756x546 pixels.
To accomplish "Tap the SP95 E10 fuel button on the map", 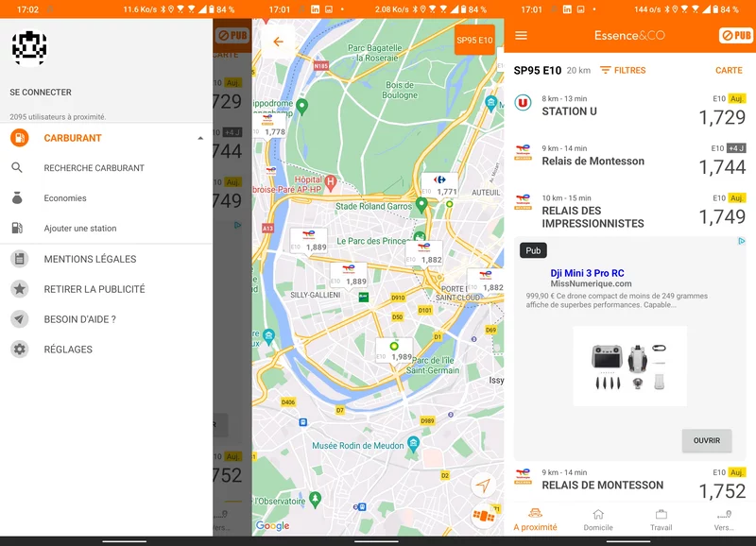I will [474, 40].
